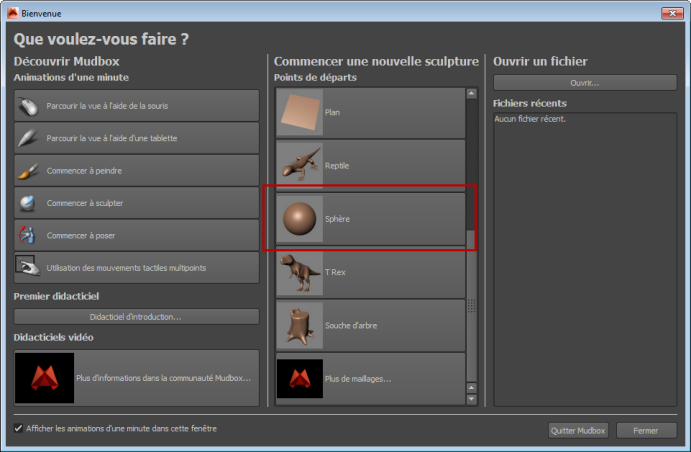Choose the Sphère starting point label

pos(338,219)
